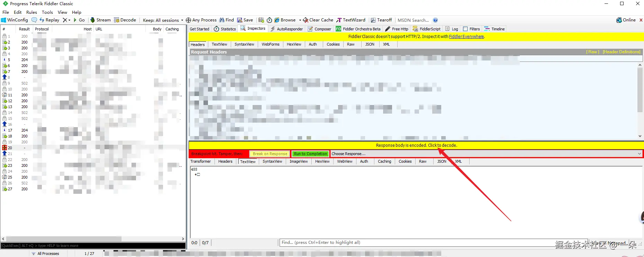The image size is (644, 257).
Task: Tearoff the inspectors window
Action: [x=381, y=20]
